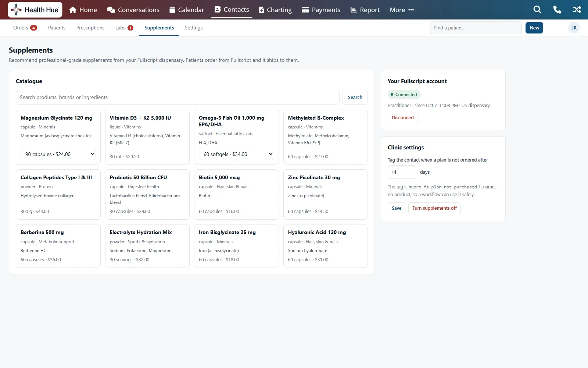Focus the catalogue product search box

click(178, 97)
